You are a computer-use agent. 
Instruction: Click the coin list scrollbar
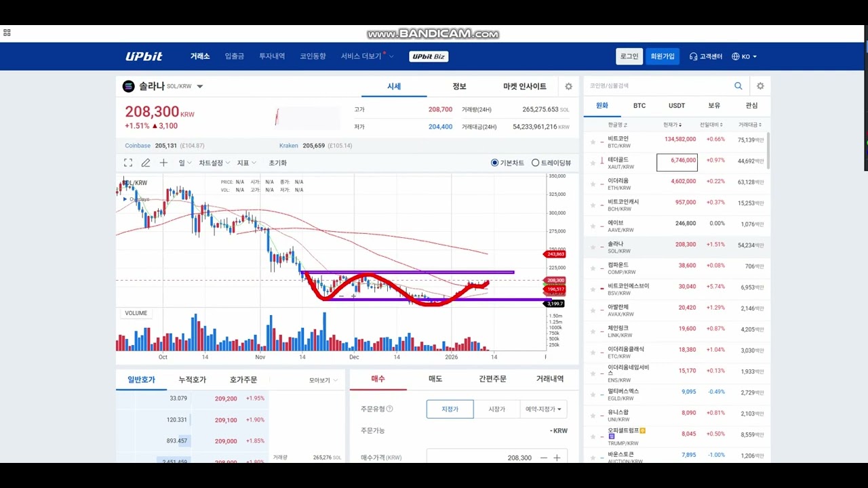(x=768, y=150)
